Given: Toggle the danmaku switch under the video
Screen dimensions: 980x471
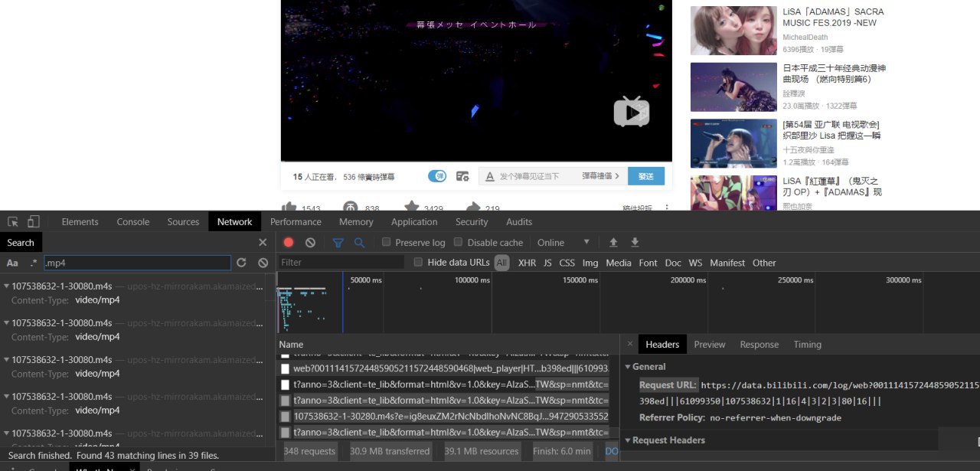Looking at the screenshot, I should 437,176.
